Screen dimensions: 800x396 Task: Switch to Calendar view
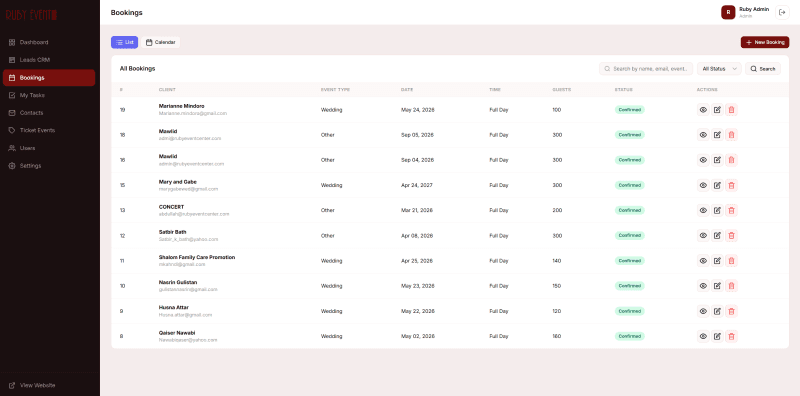coord(160,42)
